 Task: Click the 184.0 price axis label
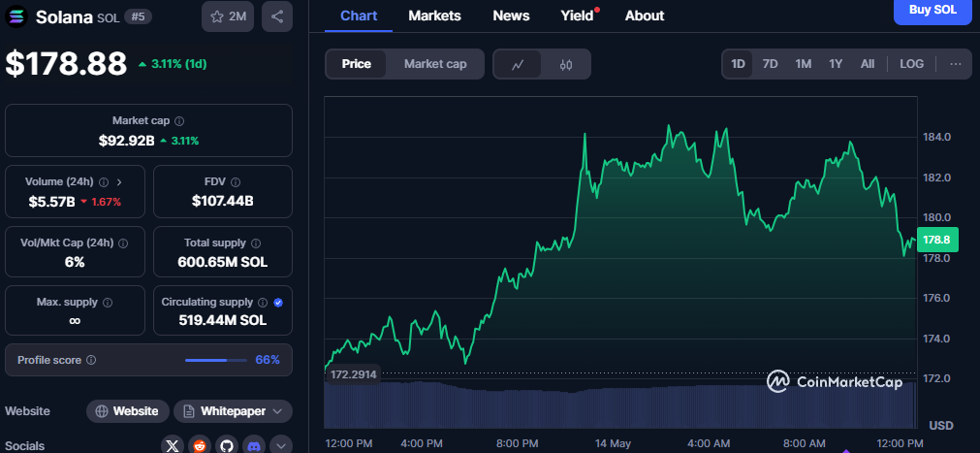(x=936, y=137)
